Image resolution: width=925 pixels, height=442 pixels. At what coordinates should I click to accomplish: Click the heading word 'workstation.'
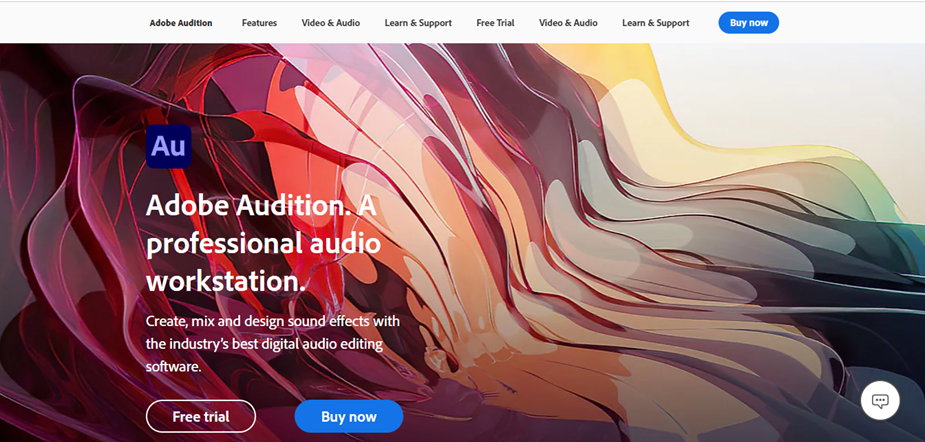[x=226, y=280]
